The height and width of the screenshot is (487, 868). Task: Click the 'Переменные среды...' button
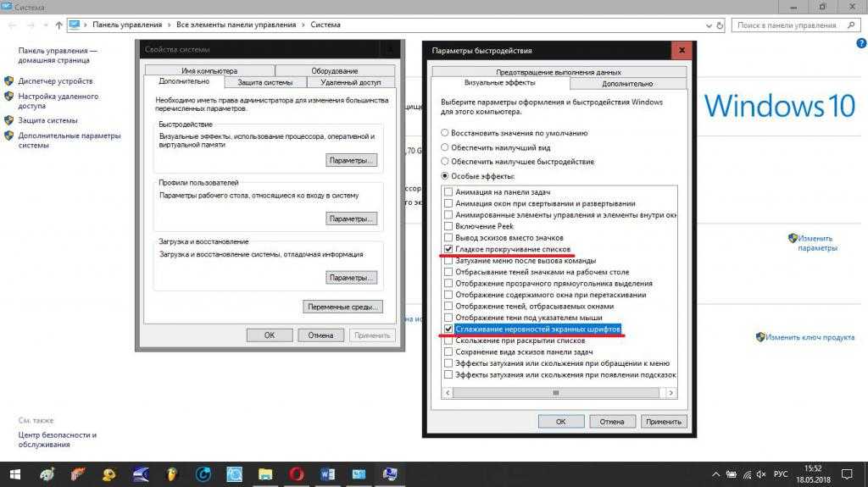[x=343, y=307]
